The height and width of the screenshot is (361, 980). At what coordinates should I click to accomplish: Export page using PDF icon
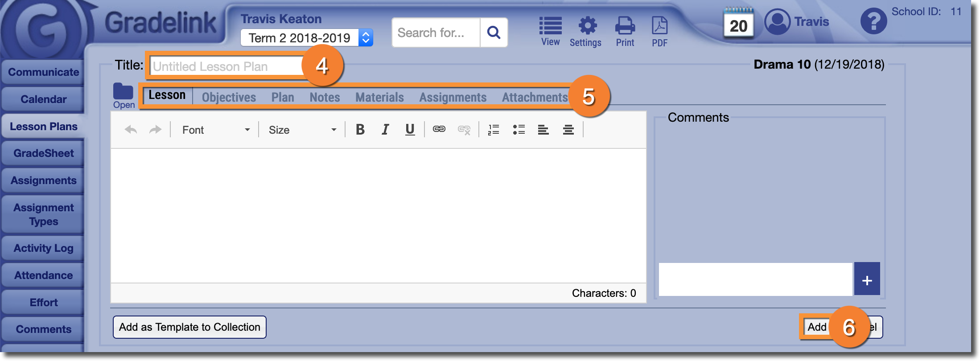click(659, 31)
